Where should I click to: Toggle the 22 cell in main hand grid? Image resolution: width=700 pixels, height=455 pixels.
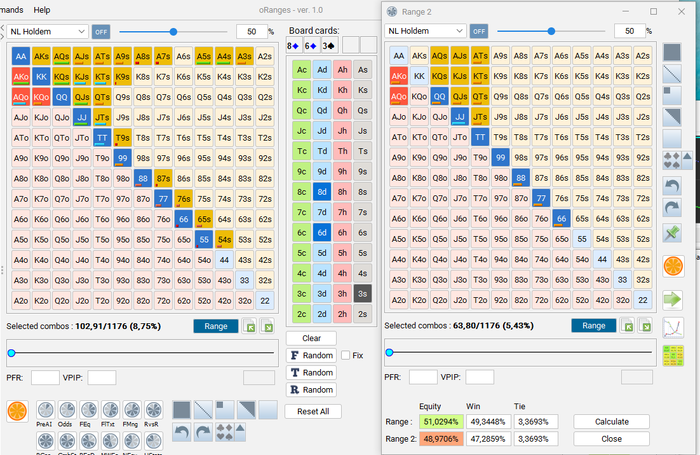tap(265, 301)
